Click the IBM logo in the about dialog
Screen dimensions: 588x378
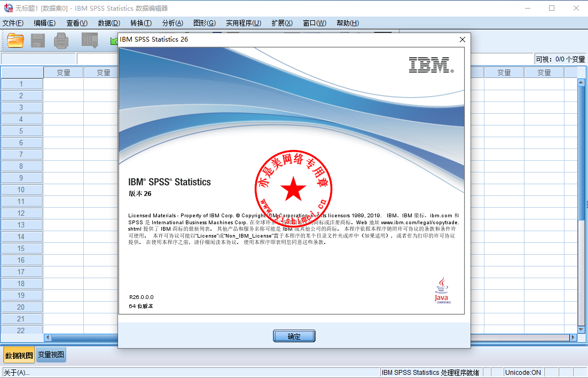431,65
